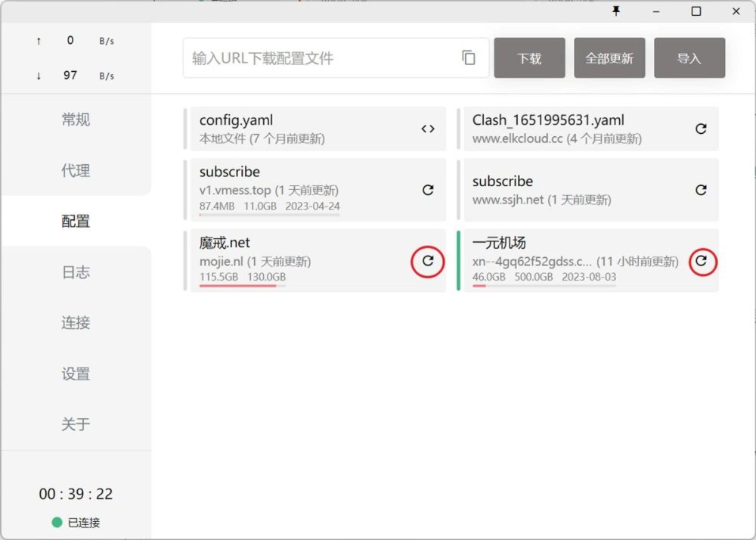The width and height of the screenshot is (756, 540).
Task: Go to the 连接 connections tab
Action: click(76, 323)
